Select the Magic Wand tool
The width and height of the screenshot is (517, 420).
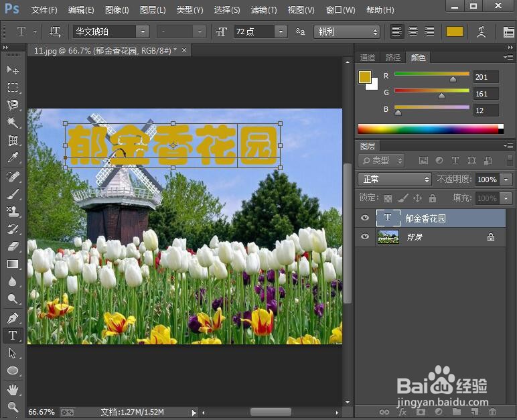point(13,123)
